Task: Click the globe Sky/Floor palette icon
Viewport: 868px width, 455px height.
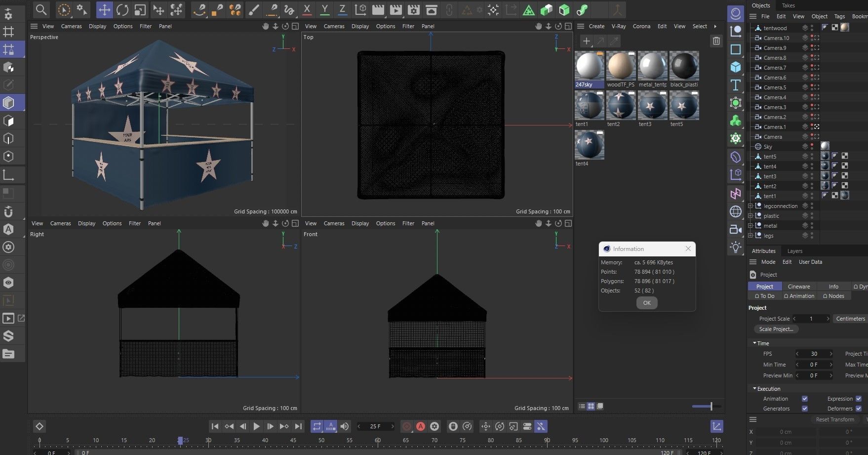Action: coord(736,211)
